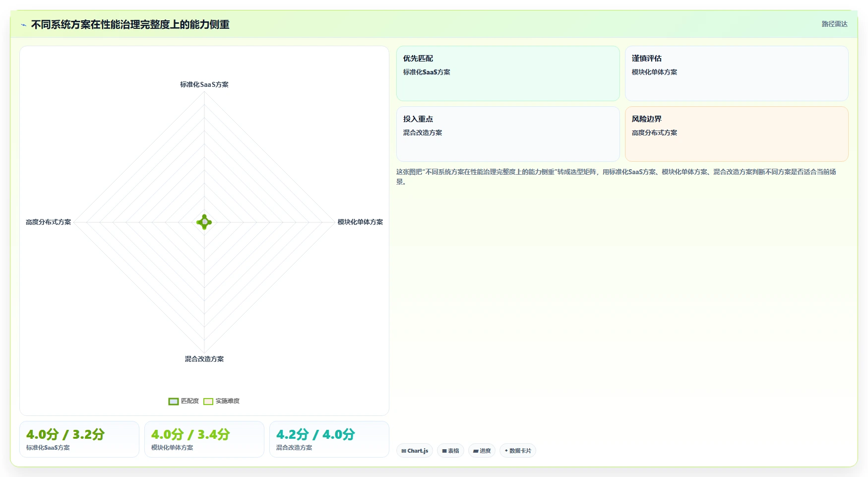Toggle the 匹配度 legend swatch
The height and width of the screenshot is (477, 868).
(x=174, y=402)
